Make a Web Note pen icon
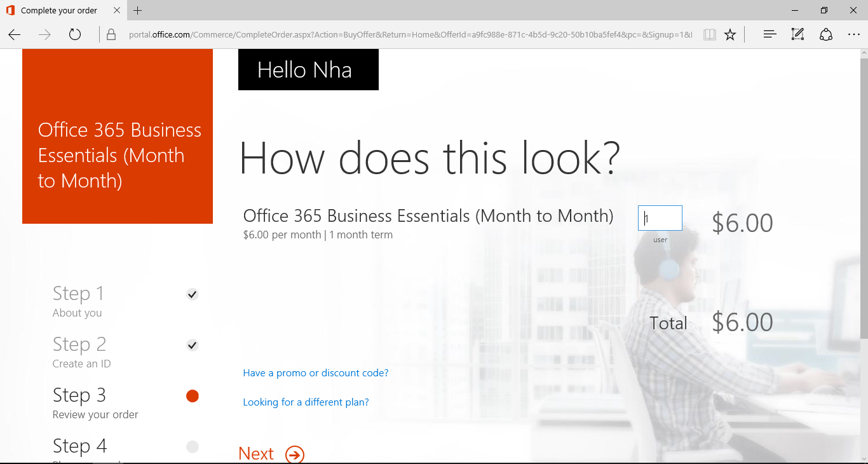The image size is (868, 464). tap(797, 35)
